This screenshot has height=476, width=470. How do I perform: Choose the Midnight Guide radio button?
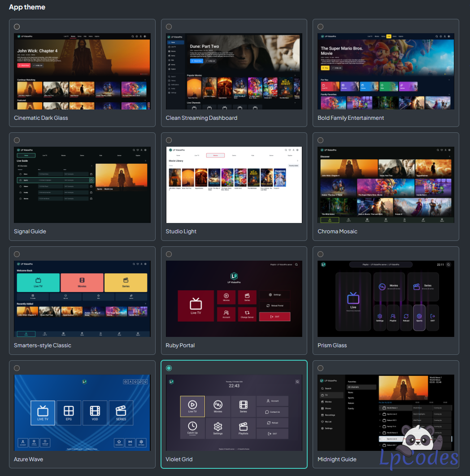point(320,368)
